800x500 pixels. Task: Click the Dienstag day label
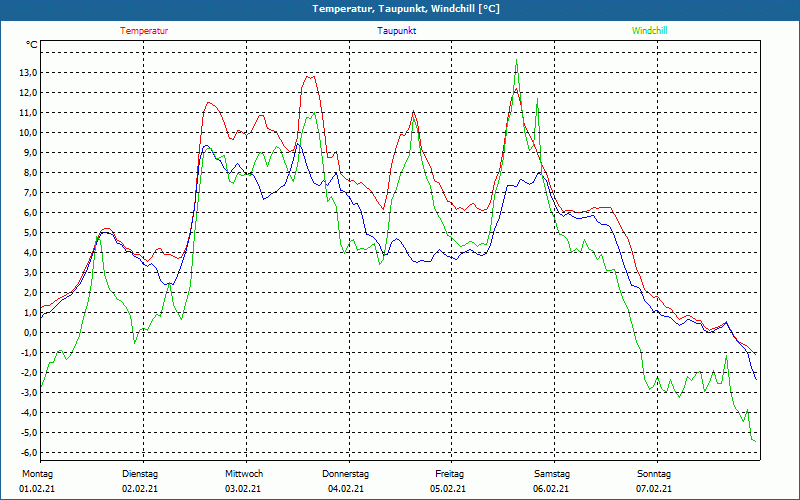point(140,474)
